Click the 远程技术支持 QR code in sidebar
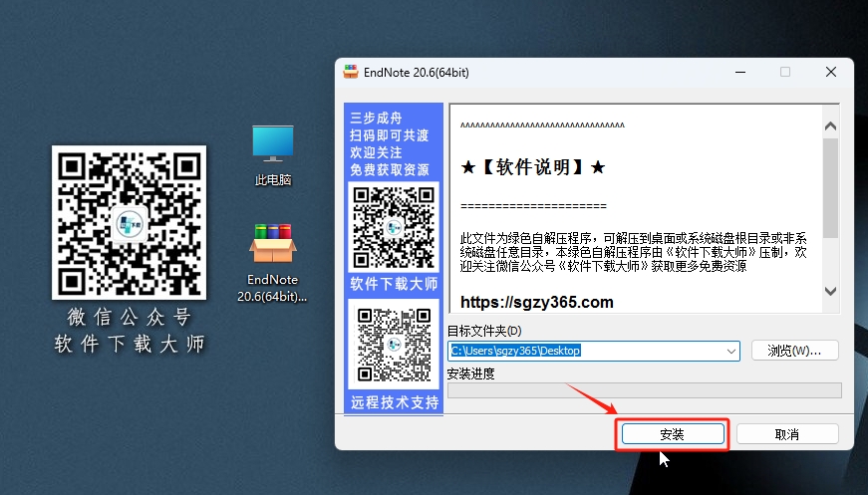This screenshot has height=495, width=868. tap(394, 345)
